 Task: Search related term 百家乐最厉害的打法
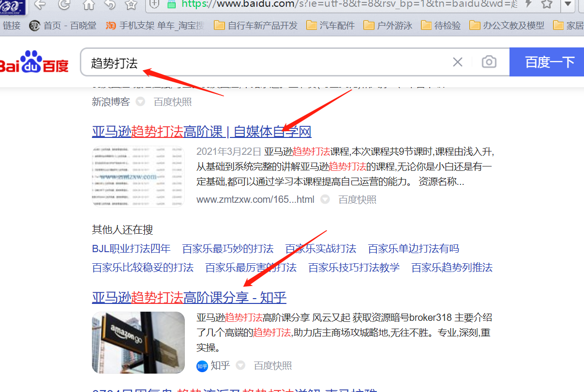coord(251,267)
